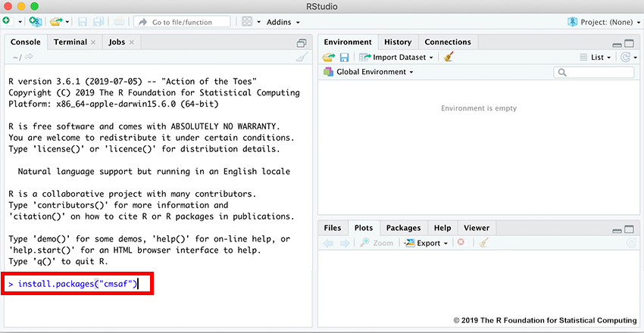Open the Export dropdown in Plots
644x333 pixels.
tap(426, 243)
